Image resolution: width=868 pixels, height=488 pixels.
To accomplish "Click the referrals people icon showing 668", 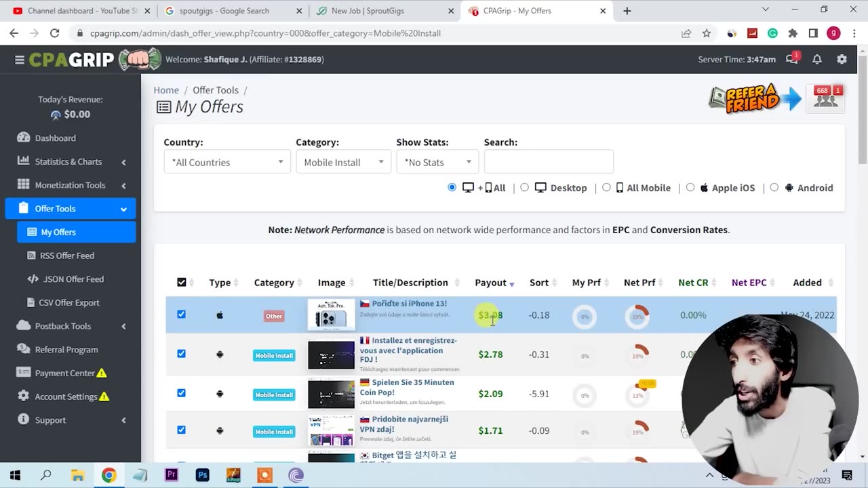I will click(825, 98).
